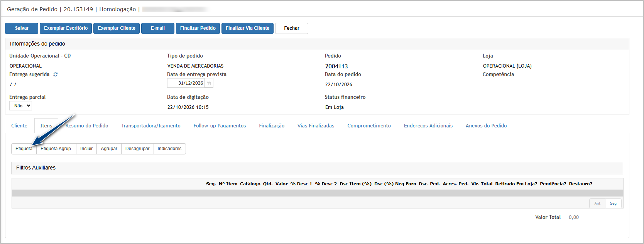Send the order by E-mail
The height and width of the screenshot is (244, 644).
[158, 28]
